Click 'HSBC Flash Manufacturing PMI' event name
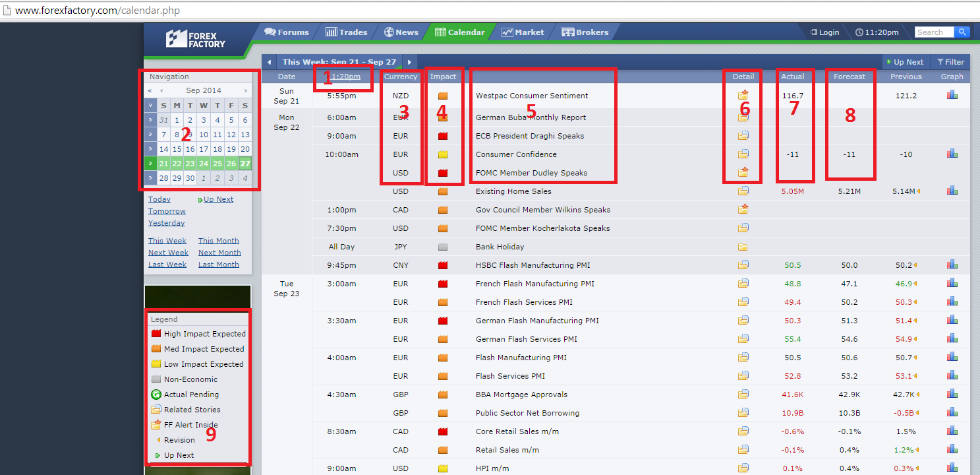This screenshot has height=475, width=980. (x=533, y=265)
